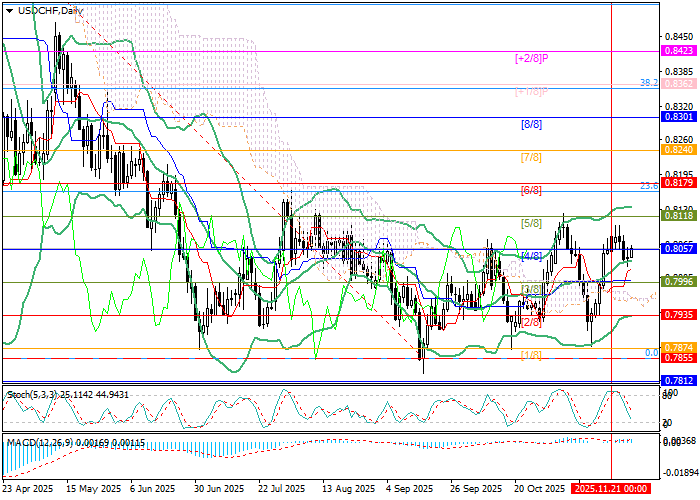Click the 0.8301 blue price tag
This screenshot has width=700, height=500.
[x=678, y=117]
